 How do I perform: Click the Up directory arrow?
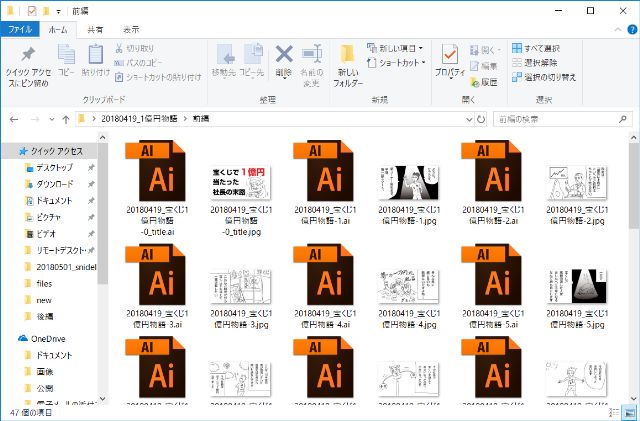pyautogui.click(x=66, y=119)
